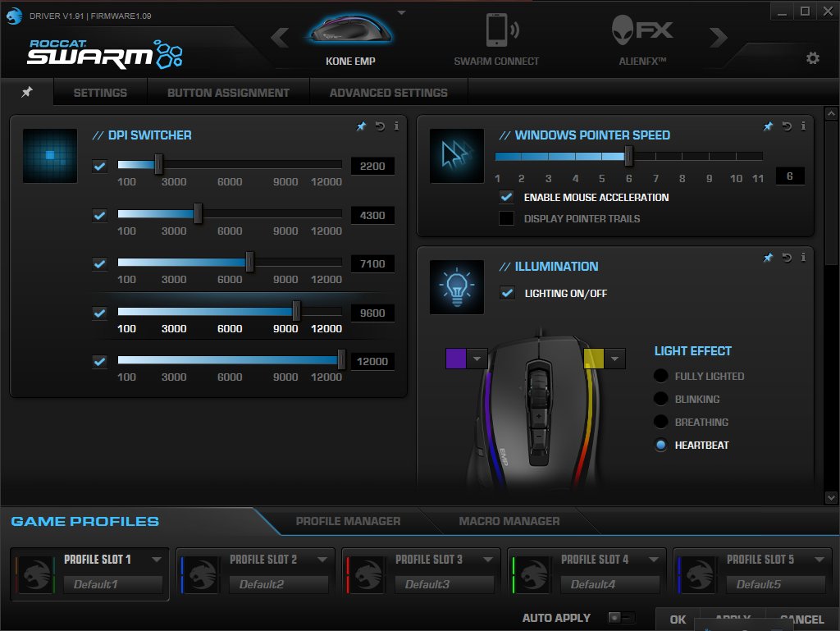Click the ALIENFX device icon
This screenshot has width=840, height=631.
pyautogui.click(x=641, y=31)
